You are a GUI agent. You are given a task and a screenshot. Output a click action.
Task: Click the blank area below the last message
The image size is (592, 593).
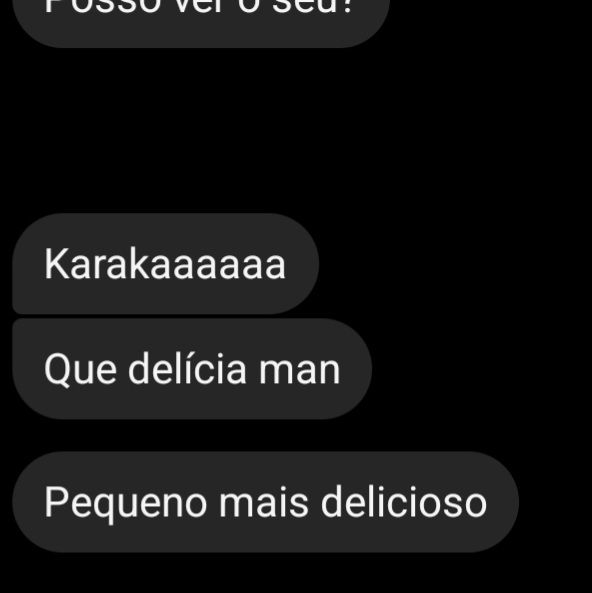click(x=296, y=573)
